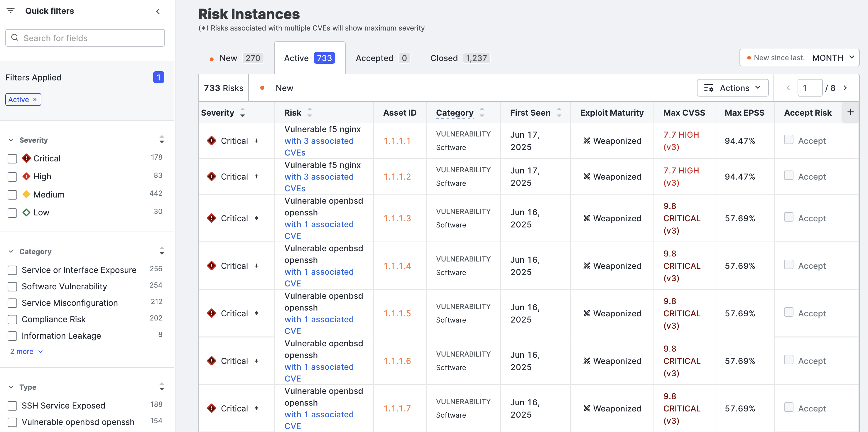Click the High diamond icon in Severity filter
This screenshot has width=868, height=432.
point(26,176)
